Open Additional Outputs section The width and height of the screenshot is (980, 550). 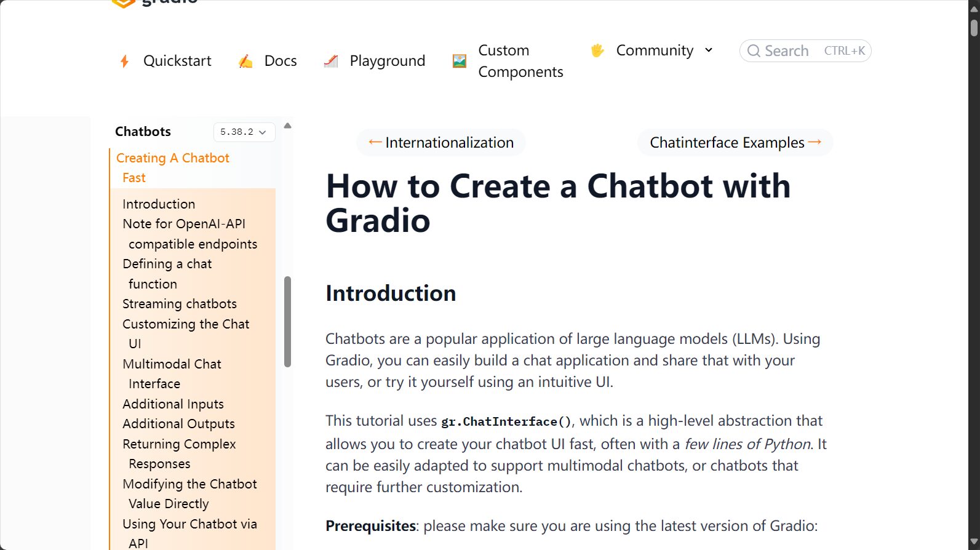pos(178,424)
